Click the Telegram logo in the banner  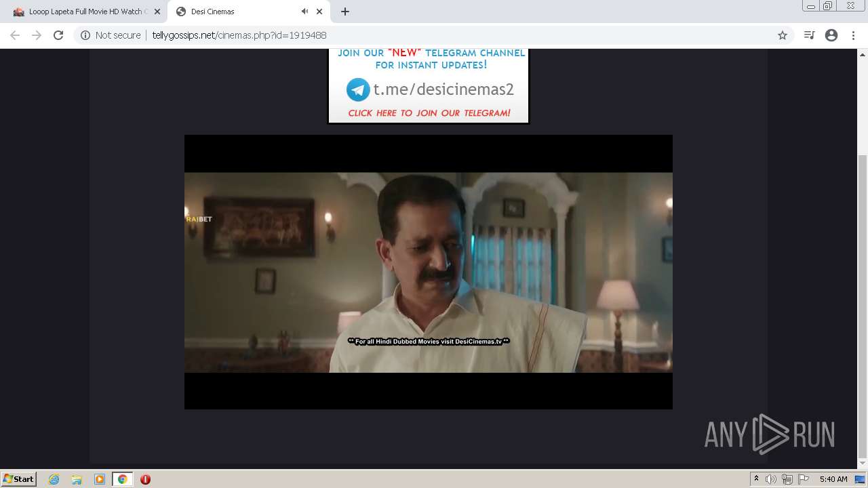[358, 89]
